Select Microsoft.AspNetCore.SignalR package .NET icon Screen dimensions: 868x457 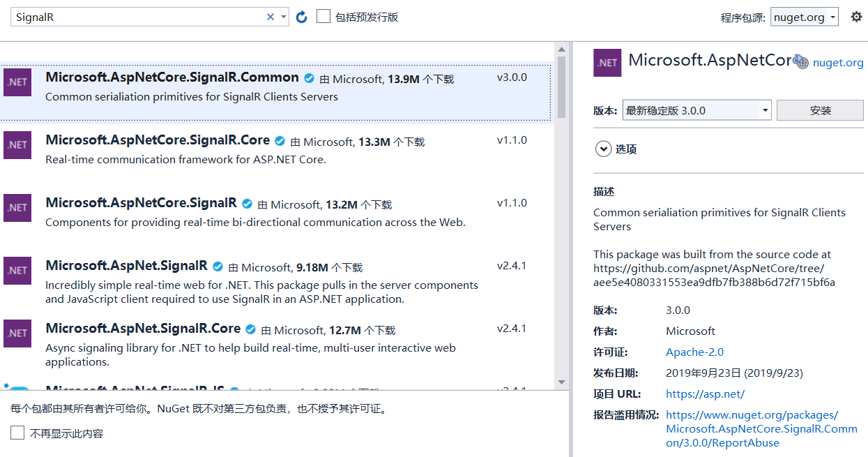(x=17, y=207)
